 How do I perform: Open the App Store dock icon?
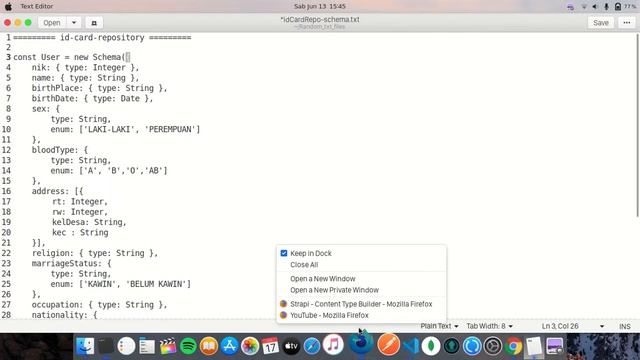(x=229, y=346)
